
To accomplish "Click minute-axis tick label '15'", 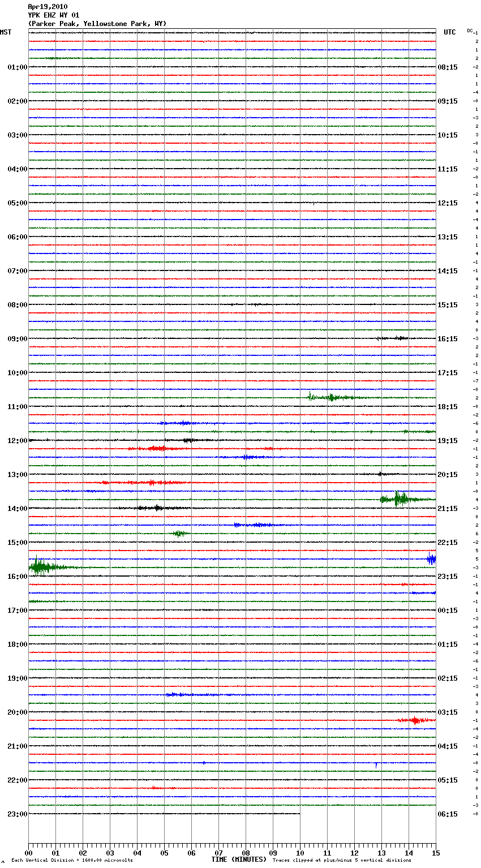I will coord(436,853).
